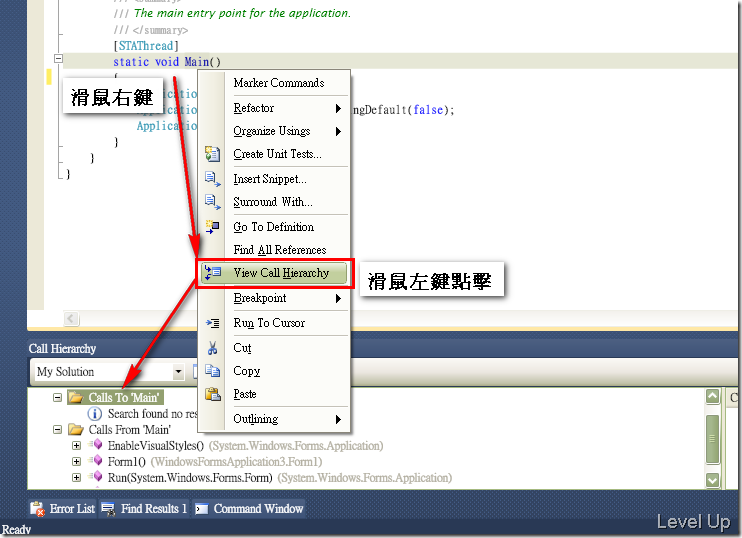
Task: Click the Run To Cursor icon
Action: 212,323
